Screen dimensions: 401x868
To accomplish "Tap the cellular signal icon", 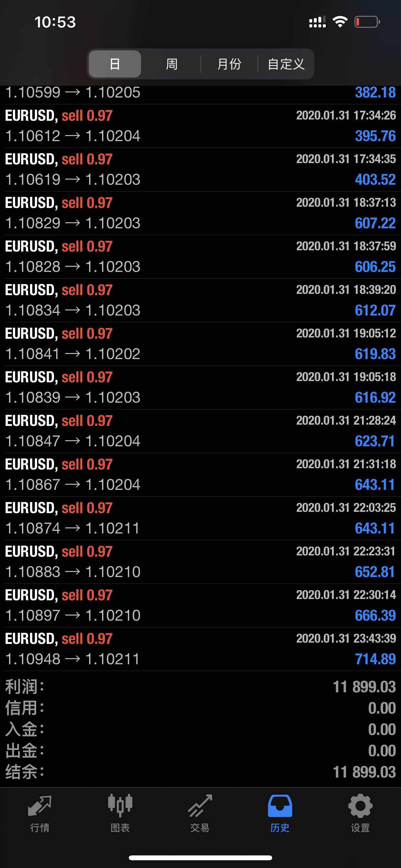I will coord(317,22).
